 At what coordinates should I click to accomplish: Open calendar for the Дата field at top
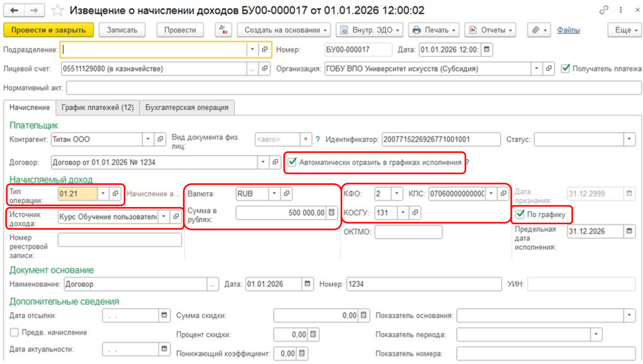tap(487, 50)
